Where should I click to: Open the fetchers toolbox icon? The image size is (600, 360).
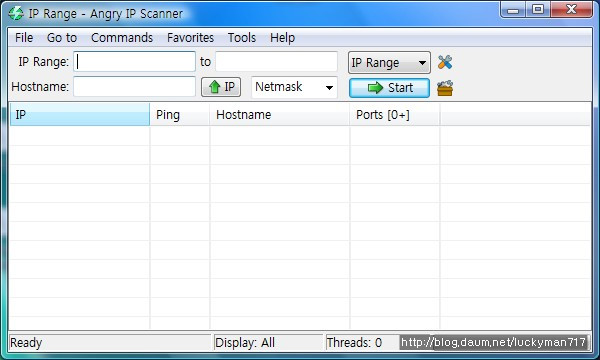445,88
